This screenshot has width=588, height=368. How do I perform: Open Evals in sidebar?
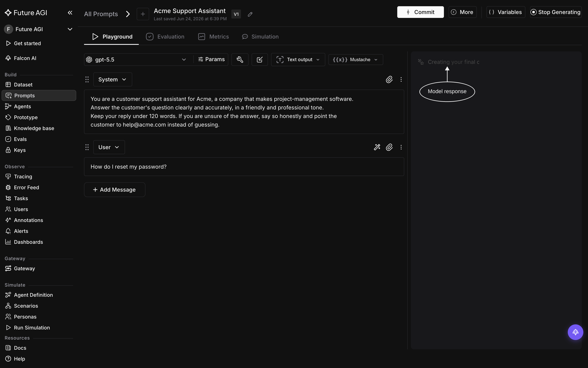[39, 139]
